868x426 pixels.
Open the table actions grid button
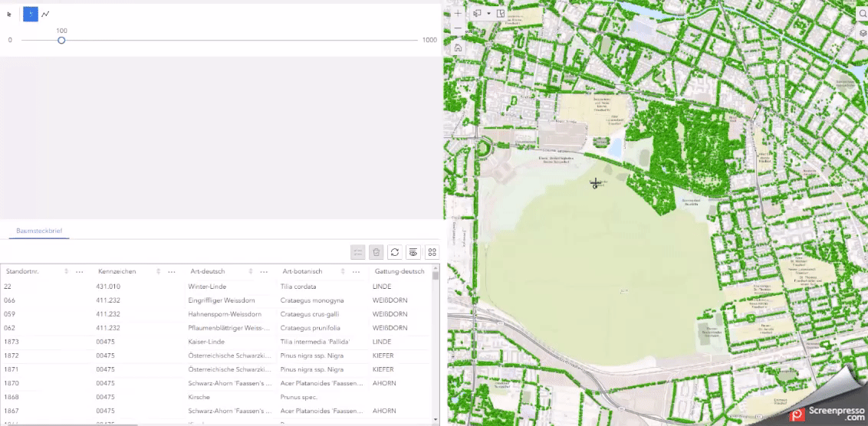point(432,252)
